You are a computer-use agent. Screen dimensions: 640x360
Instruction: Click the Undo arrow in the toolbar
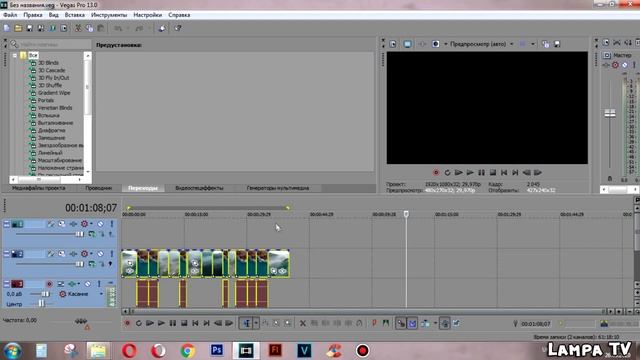pyautogui.click(x=118, y=28)
